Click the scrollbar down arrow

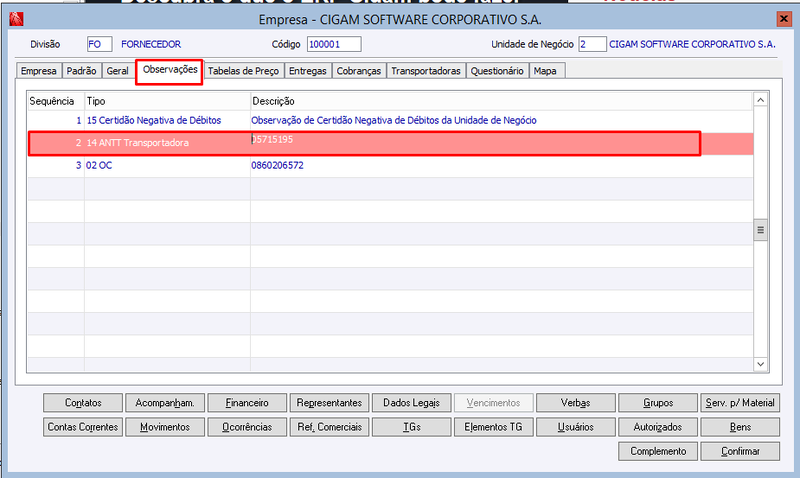pyautogui.click(x=760, y=364)
